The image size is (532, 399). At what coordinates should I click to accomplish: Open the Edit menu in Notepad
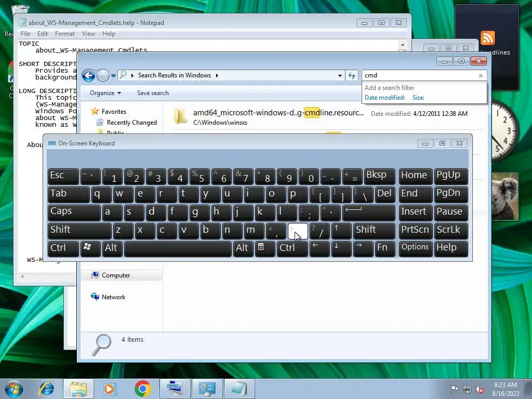point(43,34)
